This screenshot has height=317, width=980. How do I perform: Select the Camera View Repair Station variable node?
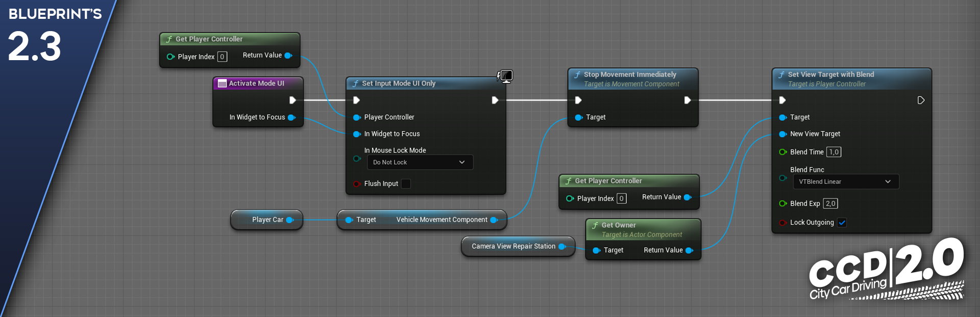click(513, 246)
